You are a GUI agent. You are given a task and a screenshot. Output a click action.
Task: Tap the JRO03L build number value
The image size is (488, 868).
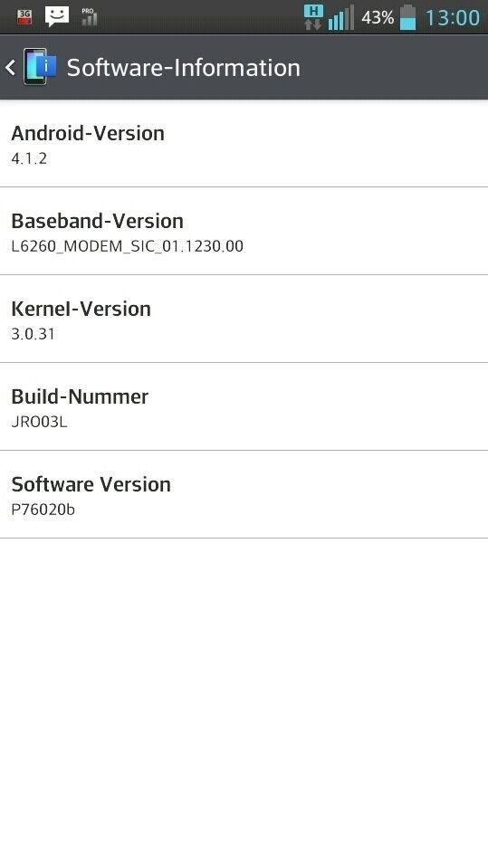(x=39, y=422)
